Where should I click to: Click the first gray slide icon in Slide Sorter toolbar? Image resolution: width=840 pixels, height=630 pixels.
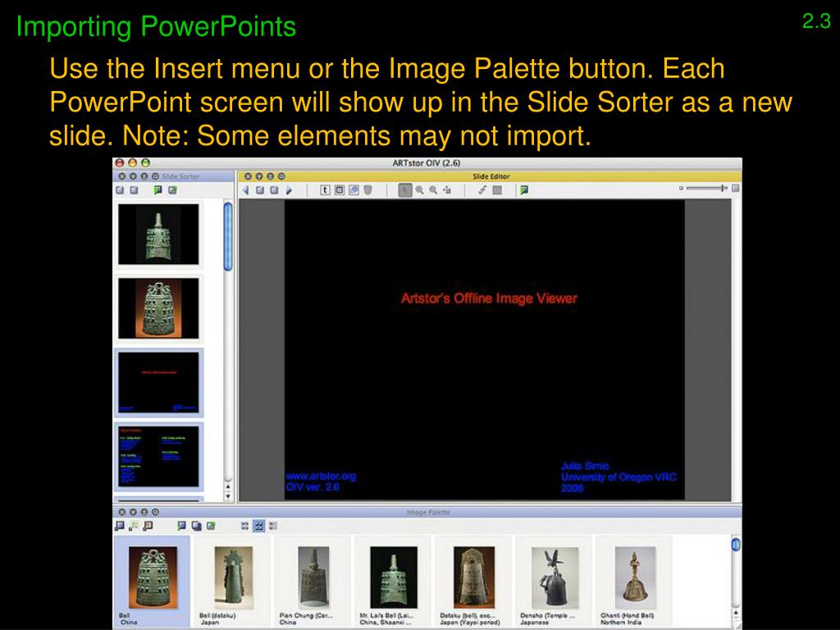pos(120,190)
